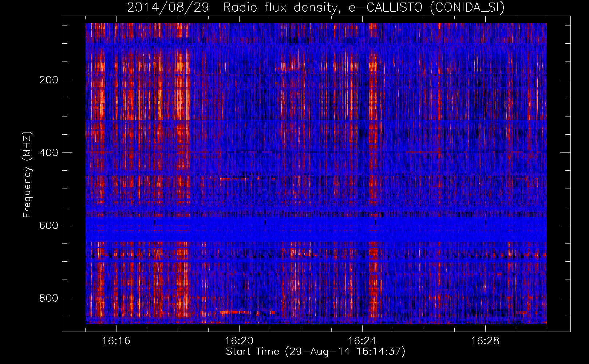Click the 16:20 time tick label

[239, 341]
